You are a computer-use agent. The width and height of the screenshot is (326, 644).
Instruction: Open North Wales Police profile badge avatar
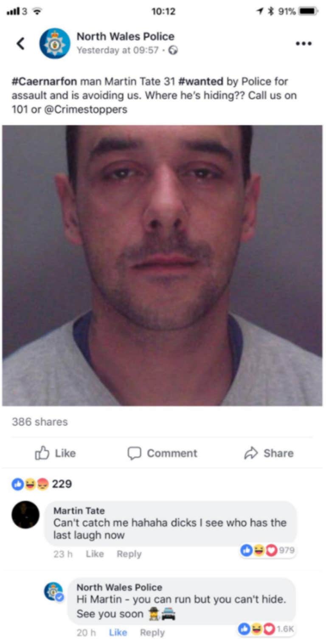tap(55, 43)
